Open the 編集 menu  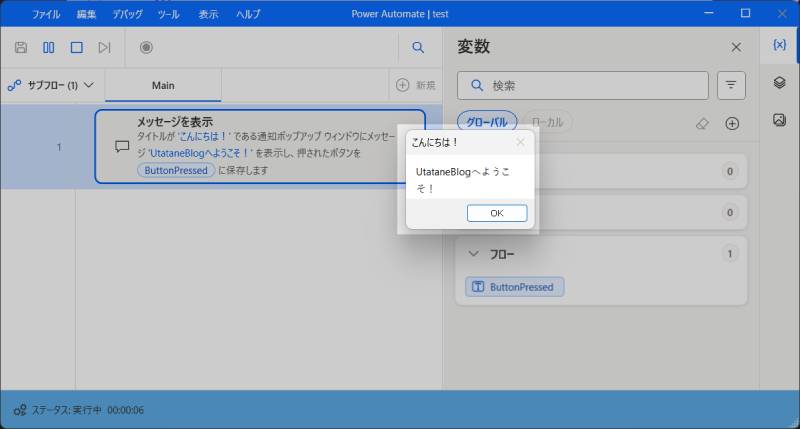point(86,14)
